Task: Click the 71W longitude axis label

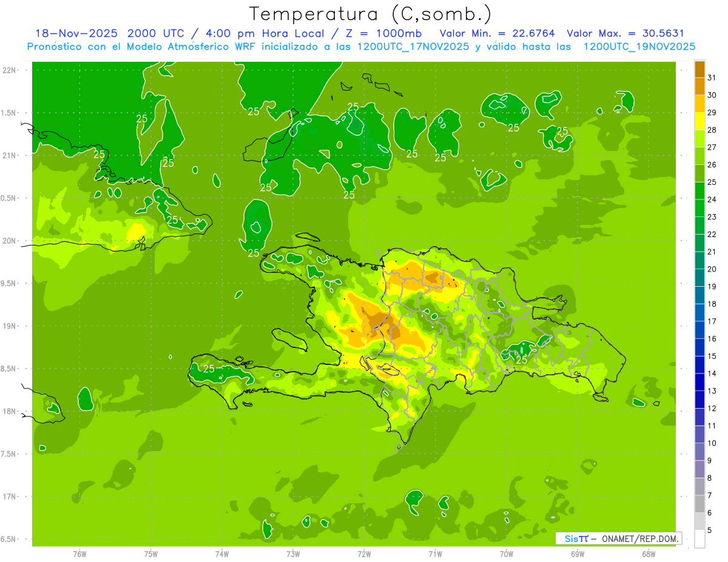Action: pyautogui.click(x=435, y=554)
